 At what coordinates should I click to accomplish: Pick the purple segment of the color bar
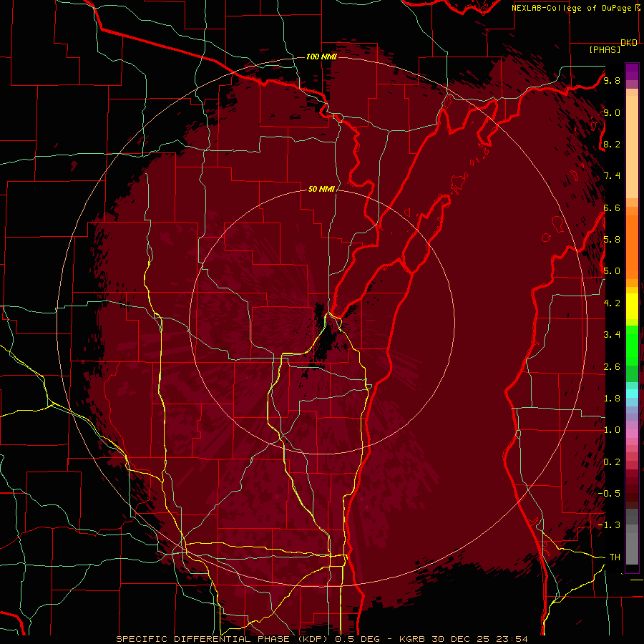coord(632,72)
